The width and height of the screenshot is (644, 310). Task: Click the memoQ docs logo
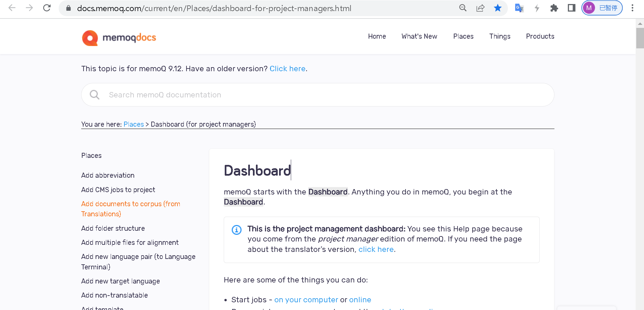pos(119,38)
